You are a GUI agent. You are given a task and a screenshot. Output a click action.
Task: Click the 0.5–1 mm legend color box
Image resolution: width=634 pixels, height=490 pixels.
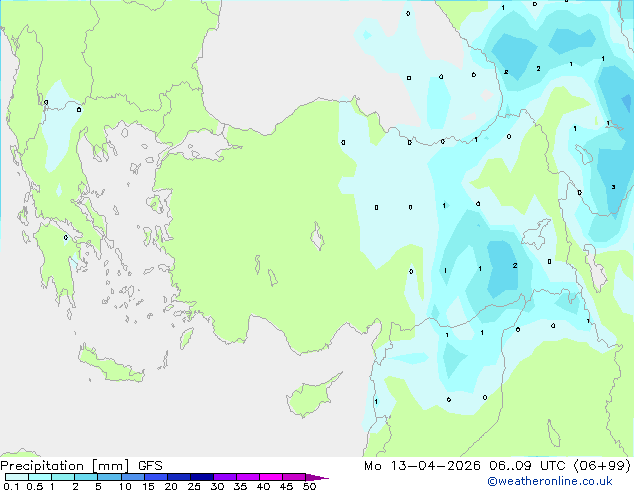[40, 477]
